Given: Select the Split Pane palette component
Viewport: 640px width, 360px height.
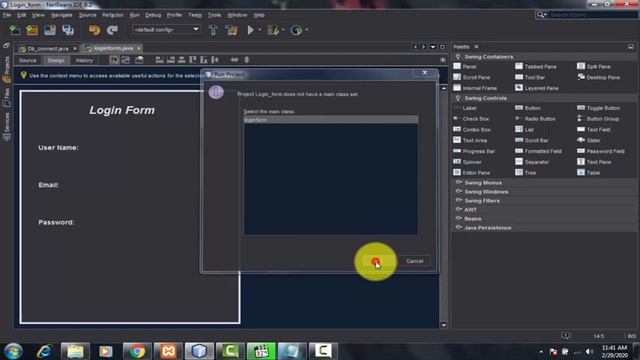Looking at the screenshot, I should point(594,66).
